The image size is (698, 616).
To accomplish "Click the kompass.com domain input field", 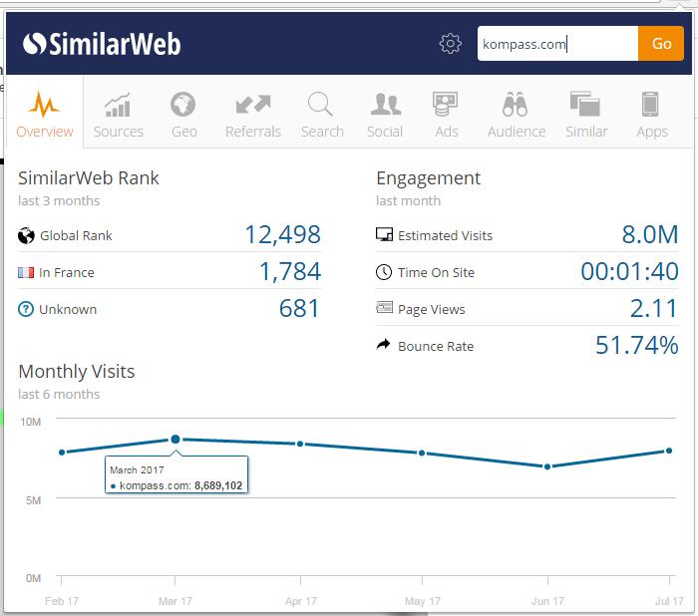I will click(556, 44).
